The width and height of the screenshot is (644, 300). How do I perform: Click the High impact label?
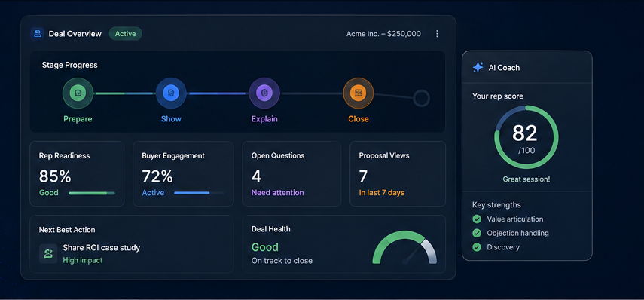83,260
